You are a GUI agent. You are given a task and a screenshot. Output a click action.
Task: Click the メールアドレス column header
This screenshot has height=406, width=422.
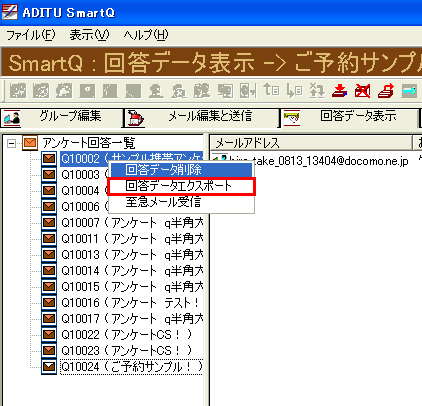coord(311,143)
